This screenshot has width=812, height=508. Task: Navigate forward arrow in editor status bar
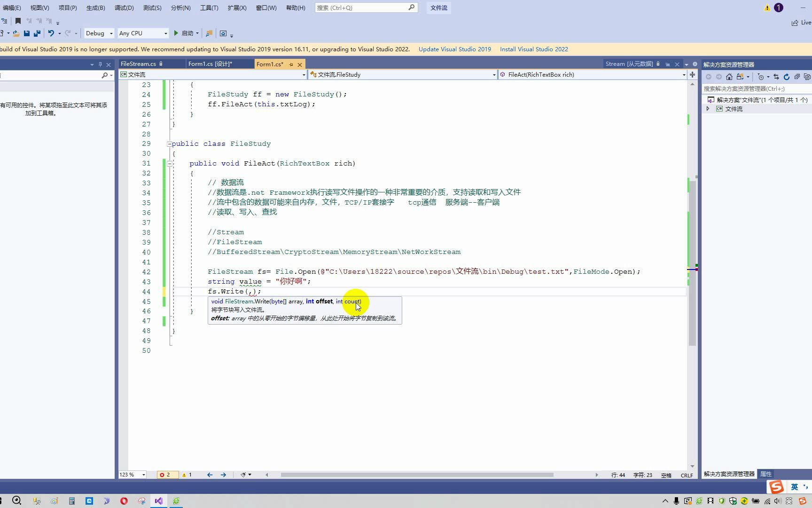click(223, 475)
